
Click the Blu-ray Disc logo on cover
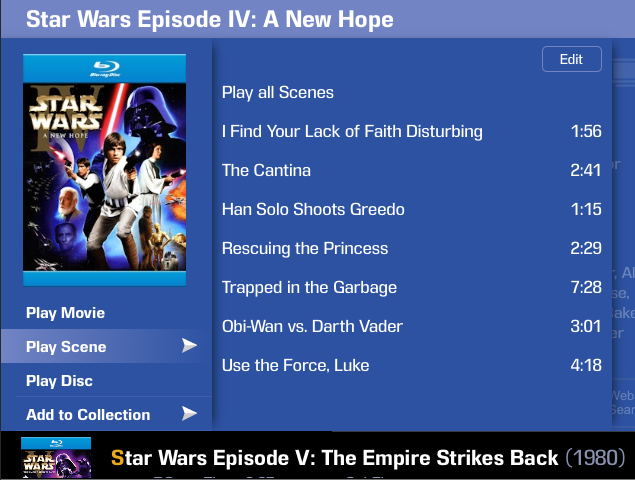pyautogui.click(x=105, y=69)
